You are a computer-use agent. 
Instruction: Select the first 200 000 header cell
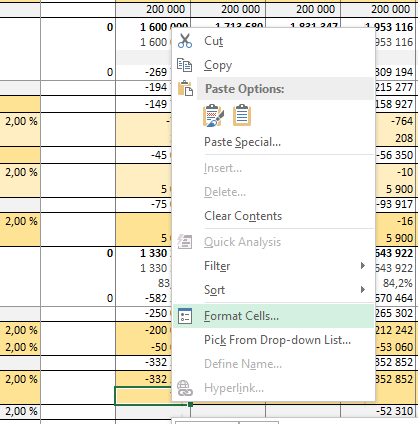coord(153,9)
